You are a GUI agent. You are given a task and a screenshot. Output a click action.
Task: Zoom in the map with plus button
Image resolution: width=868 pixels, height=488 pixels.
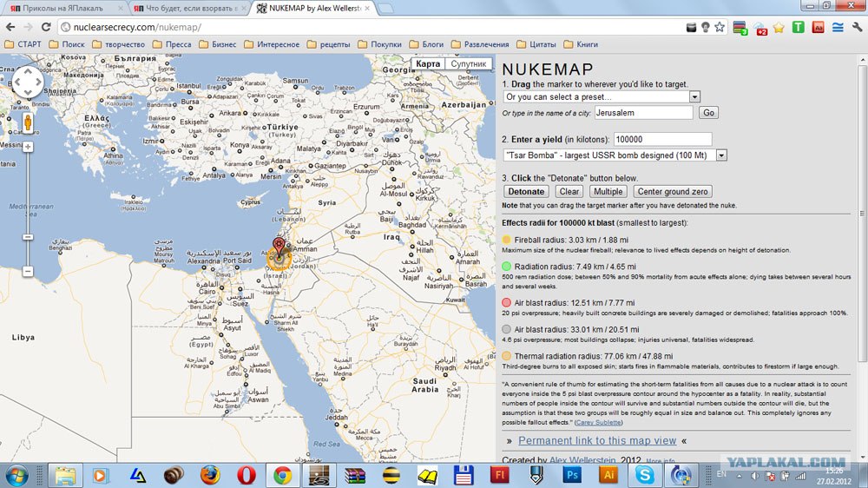pyautogui.click(x=28, y=147)
